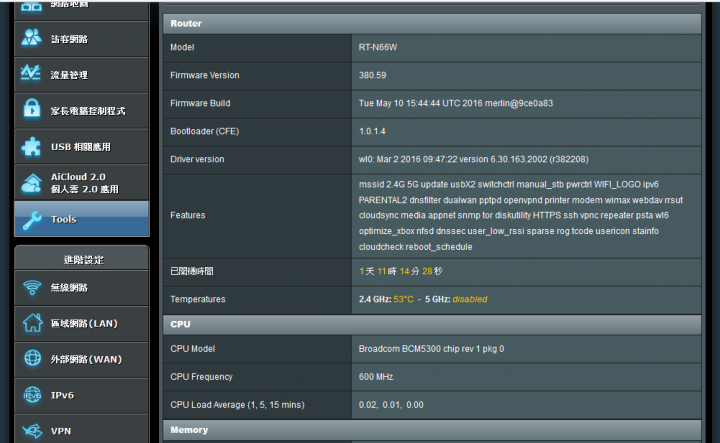The width and height of the screenshot is (720, 443).
Task: Select the load average values 0.02, 0.01, 0.00
Action: point(391,405)
